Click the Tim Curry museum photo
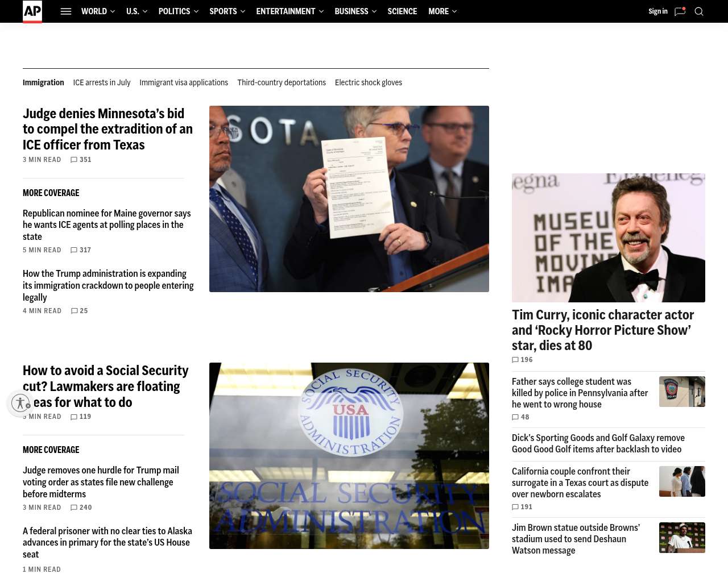728x582 pixels. pyautogui.click(x=609, y=238)
